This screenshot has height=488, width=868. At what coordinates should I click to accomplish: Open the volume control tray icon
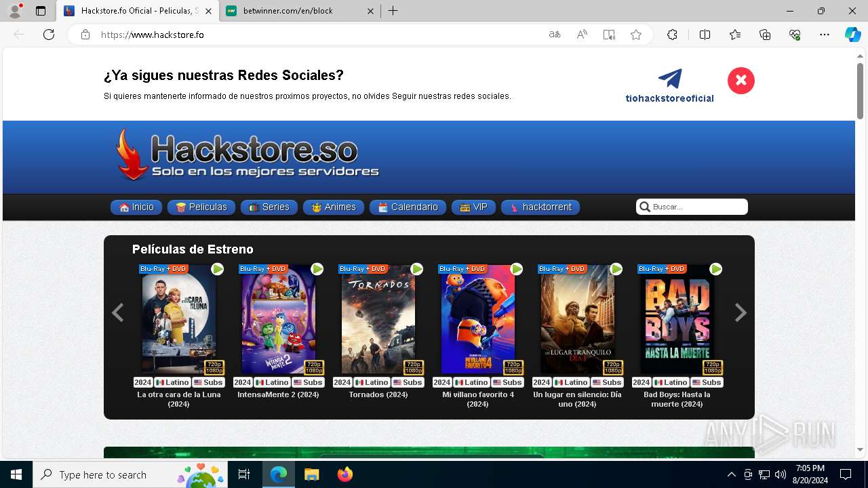tap(780, 474)
